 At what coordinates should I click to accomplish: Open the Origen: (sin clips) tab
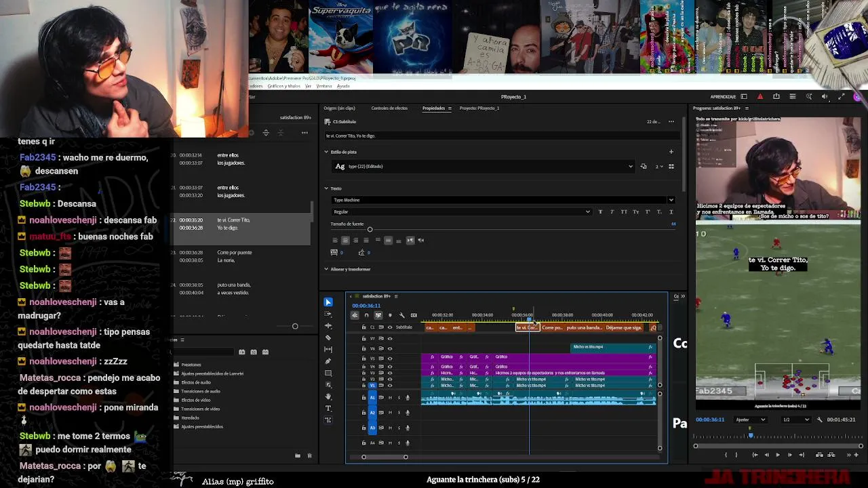click(340, 108)
